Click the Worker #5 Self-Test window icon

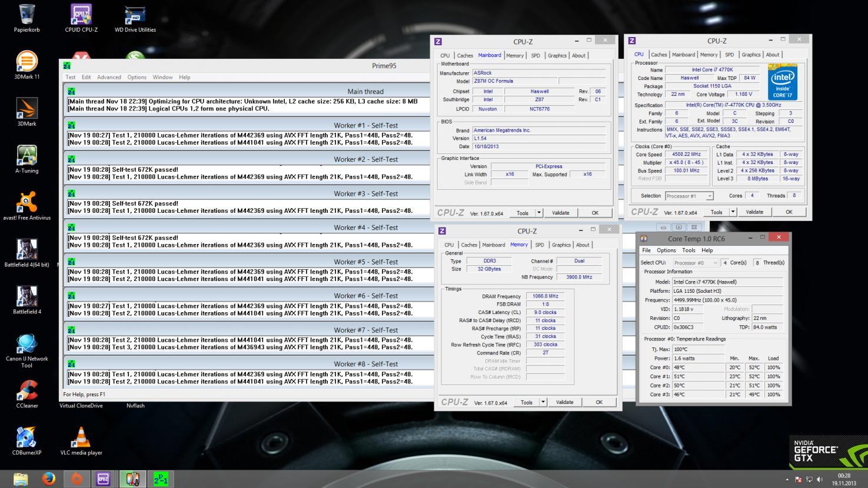pyautogui.click(x=71, y=262)
